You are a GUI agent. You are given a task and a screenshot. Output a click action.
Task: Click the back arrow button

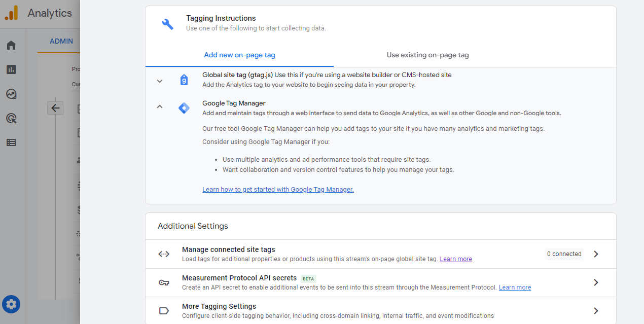[55, 108]
